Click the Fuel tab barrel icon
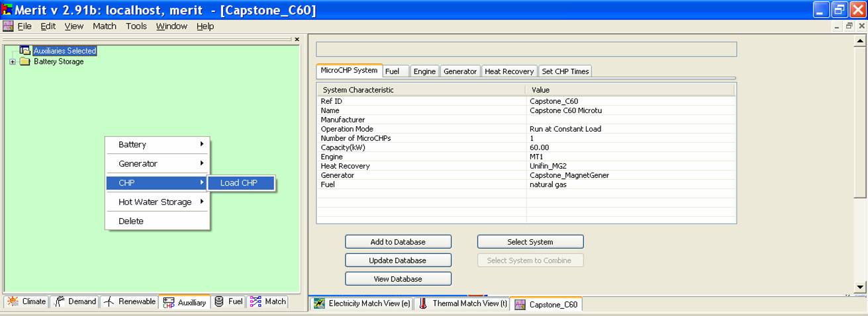This screenshot has height=316, width=868. [219, 301]
